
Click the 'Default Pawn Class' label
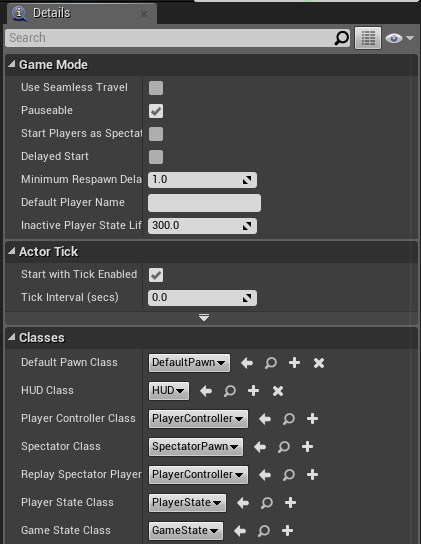tap(69, 363)
